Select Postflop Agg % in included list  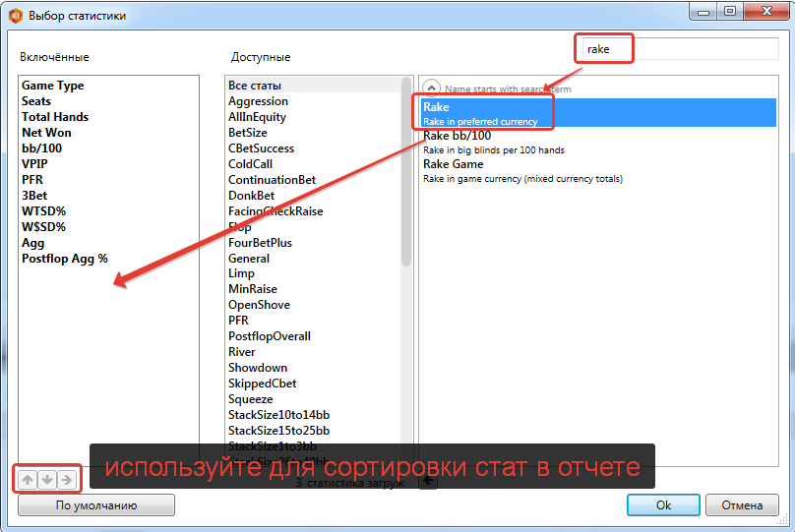[x=65, y=259]
